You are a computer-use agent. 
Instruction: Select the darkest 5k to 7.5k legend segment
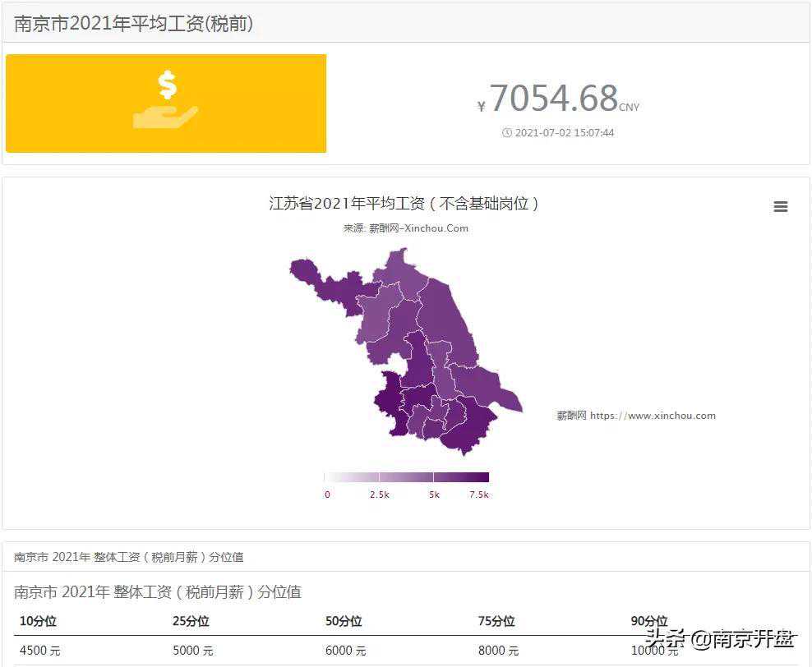(461, 477)
